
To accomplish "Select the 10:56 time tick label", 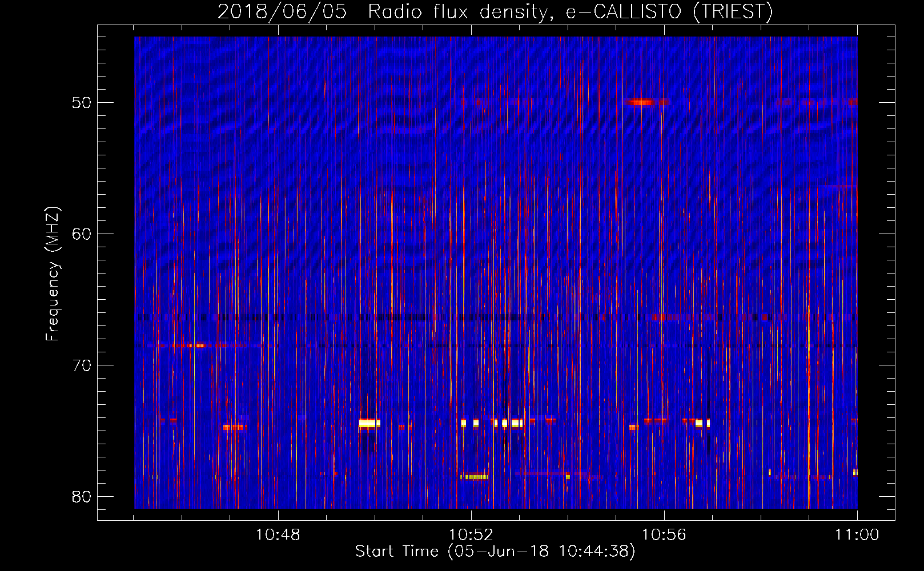I will [664, 535].
